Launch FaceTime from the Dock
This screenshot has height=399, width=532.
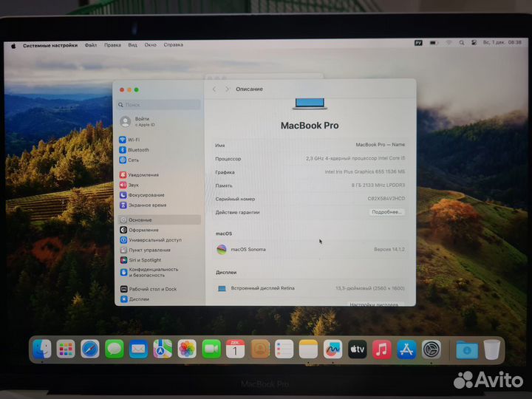(x=211, y=349)
